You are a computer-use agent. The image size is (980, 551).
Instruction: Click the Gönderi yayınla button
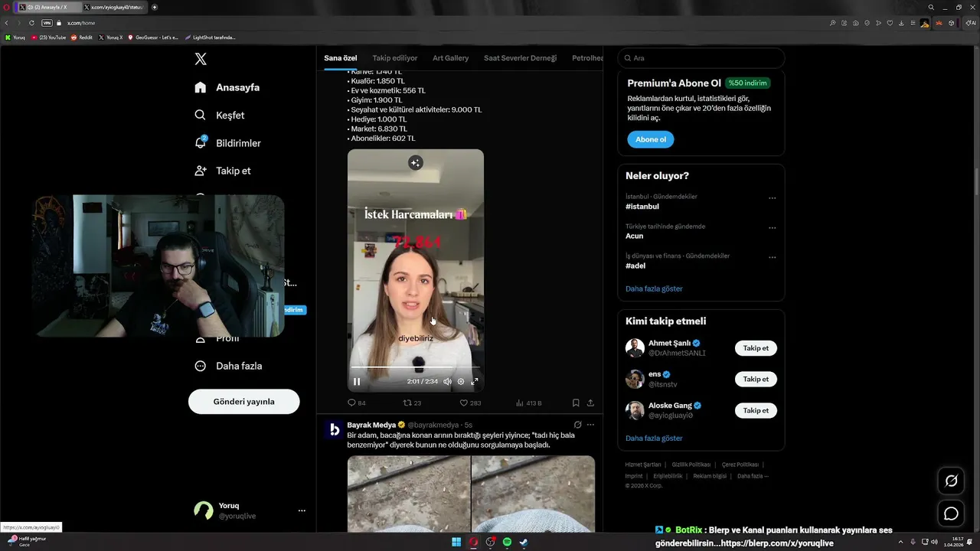pyautogui.click(x=243, y=401)
